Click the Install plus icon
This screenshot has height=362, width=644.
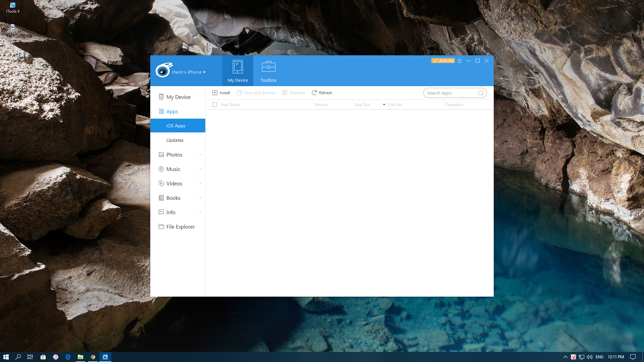[215, 93]
